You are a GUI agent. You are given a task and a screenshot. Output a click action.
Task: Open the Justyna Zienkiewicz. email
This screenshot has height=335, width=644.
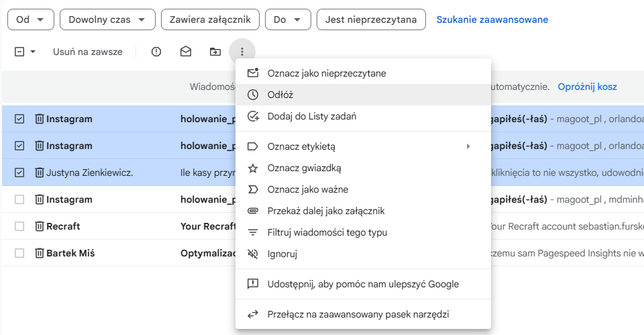(89, 173)
